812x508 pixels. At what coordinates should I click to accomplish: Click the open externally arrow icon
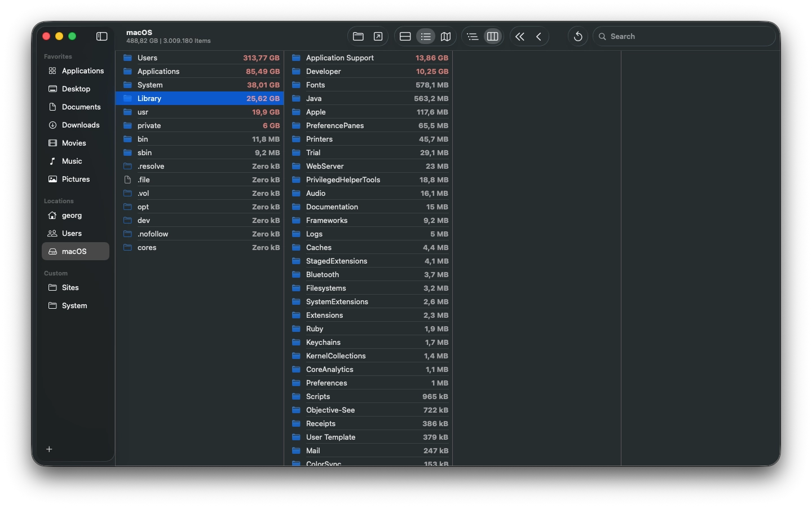[378, 36]
